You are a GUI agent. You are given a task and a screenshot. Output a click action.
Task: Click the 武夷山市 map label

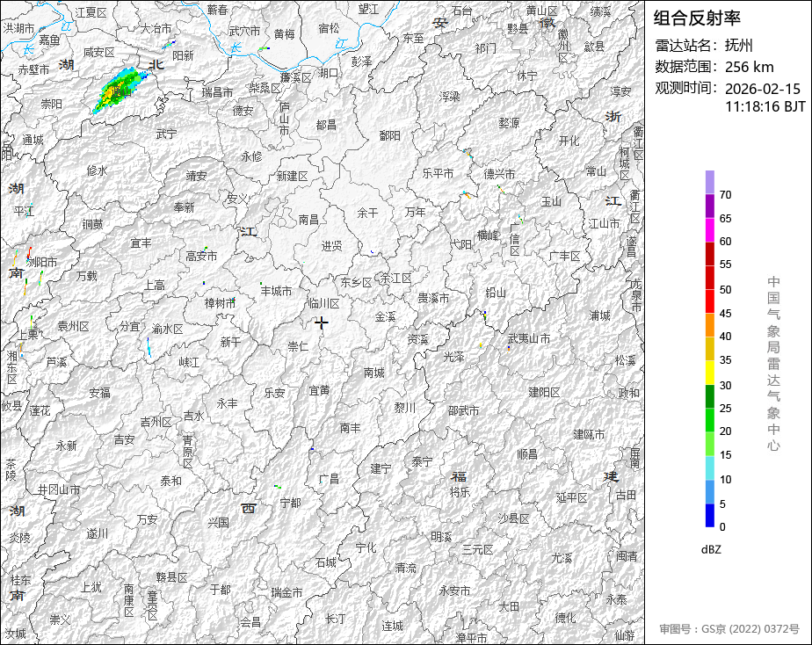[x=529, y=338]
